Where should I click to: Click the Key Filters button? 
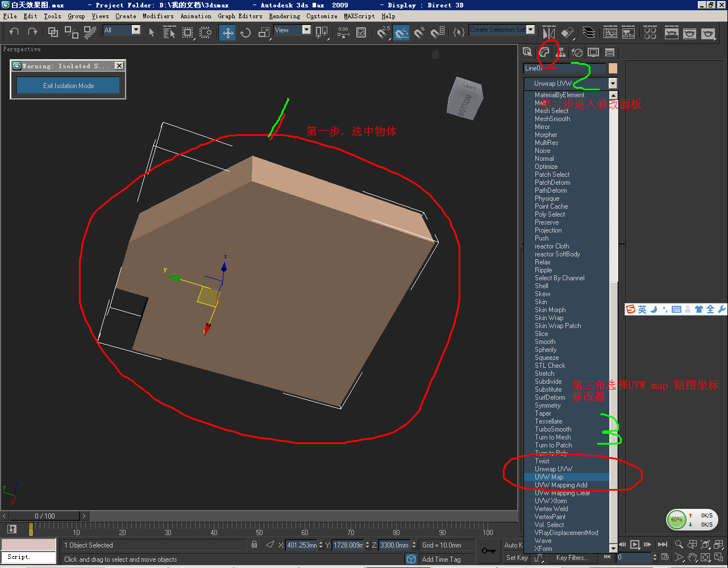click(x=572, y=558)
